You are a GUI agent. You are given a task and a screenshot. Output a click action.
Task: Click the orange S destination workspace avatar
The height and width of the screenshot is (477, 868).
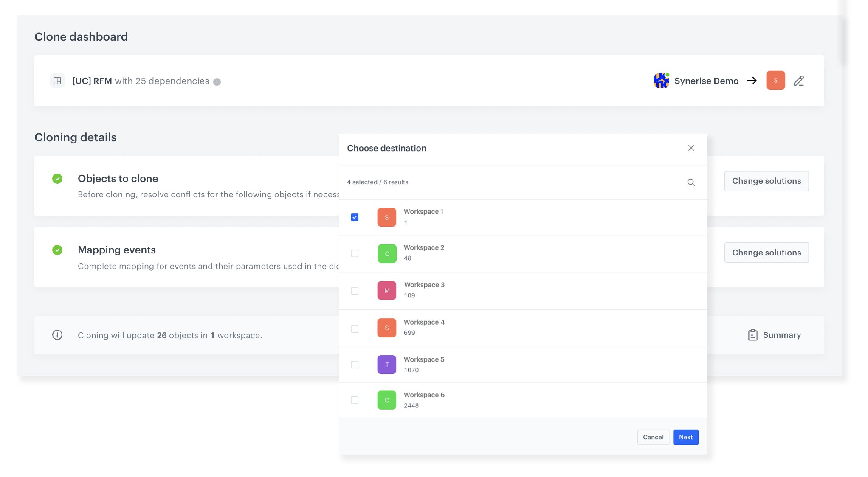point(775,80)
